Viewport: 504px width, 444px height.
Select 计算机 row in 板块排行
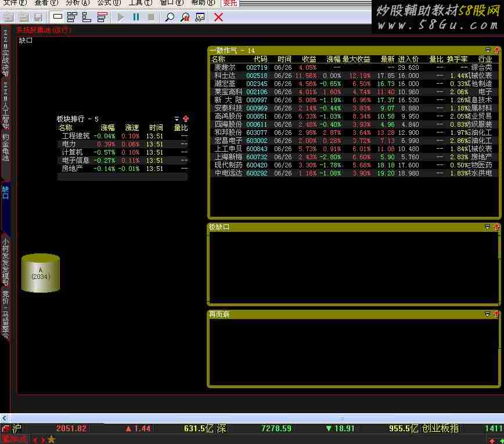[123, 152]
